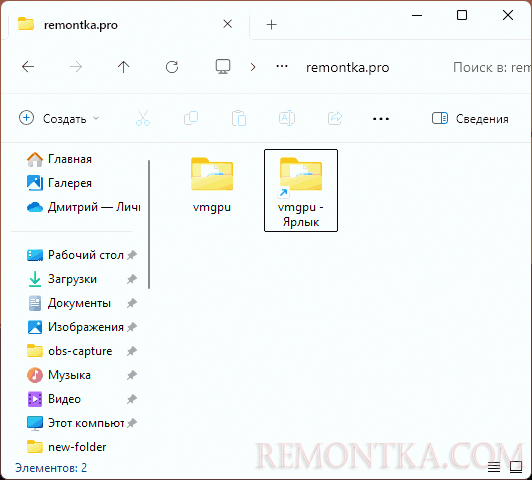Click the Paste clipboard icon

[x=239, y=118]
